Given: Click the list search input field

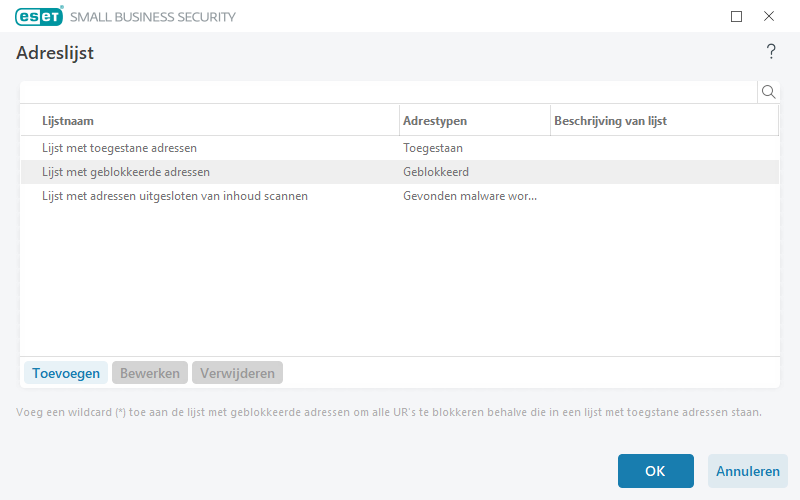Looking at the screenshot, I should 389,92.
